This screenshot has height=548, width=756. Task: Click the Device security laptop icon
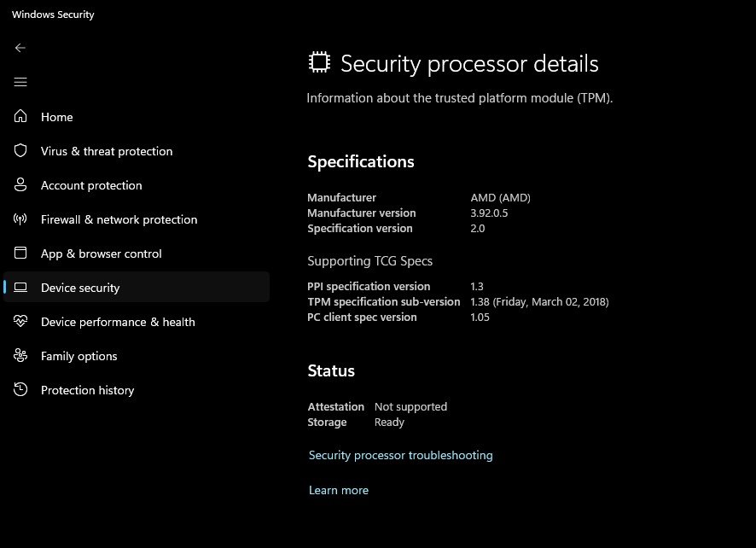pyautogui.click(x=20, y=288)
